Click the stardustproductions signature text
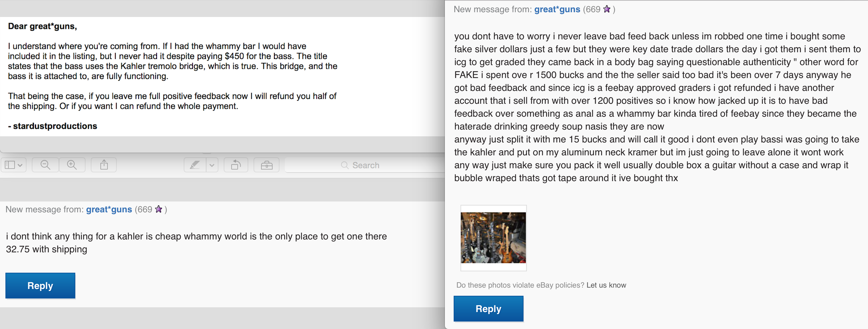 55,126
